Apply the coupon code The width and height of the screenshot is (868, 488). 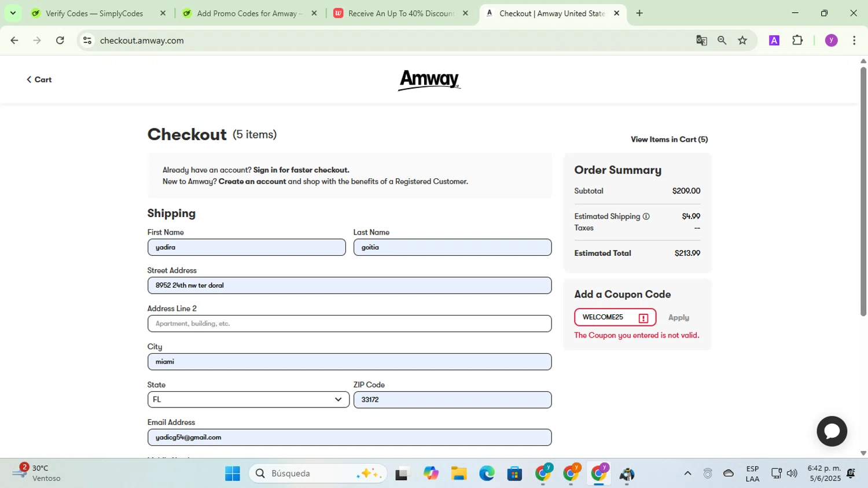point(679,318)
